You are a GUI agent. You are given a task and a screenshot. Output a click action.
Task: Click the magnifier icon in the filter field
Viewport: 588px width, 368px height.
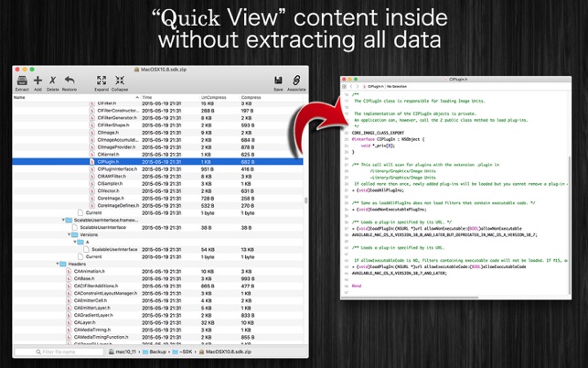[x=38, y=352]
